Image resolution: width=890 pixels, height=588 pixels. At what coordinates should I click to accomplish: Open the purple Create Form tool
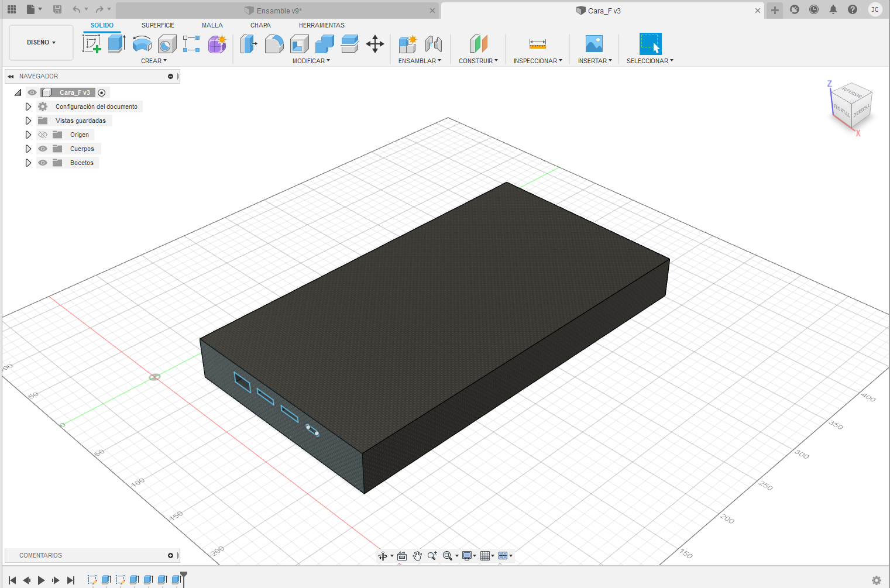click(x=217, y=44)
